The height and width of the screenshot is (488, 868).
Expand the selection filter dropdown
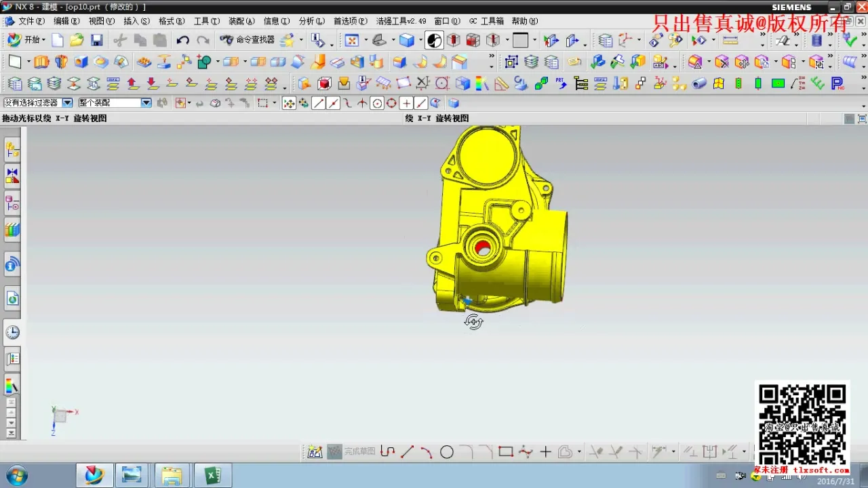67,103
